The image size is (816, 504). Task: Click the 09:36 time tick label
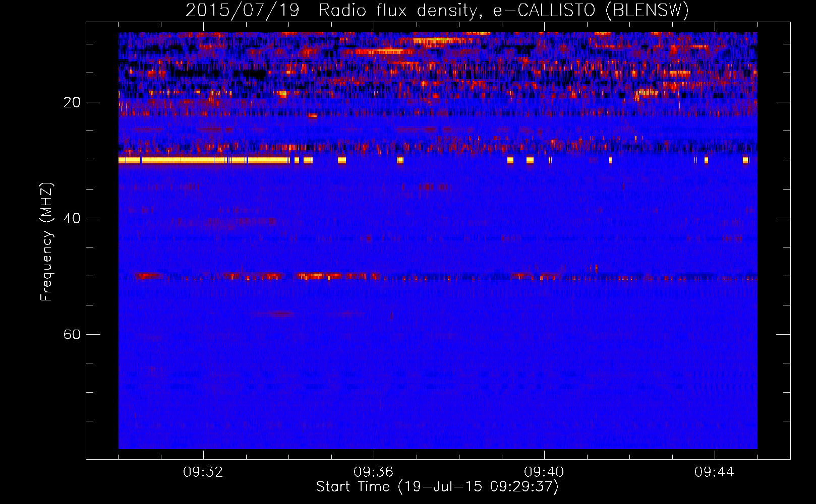point(374,472)
